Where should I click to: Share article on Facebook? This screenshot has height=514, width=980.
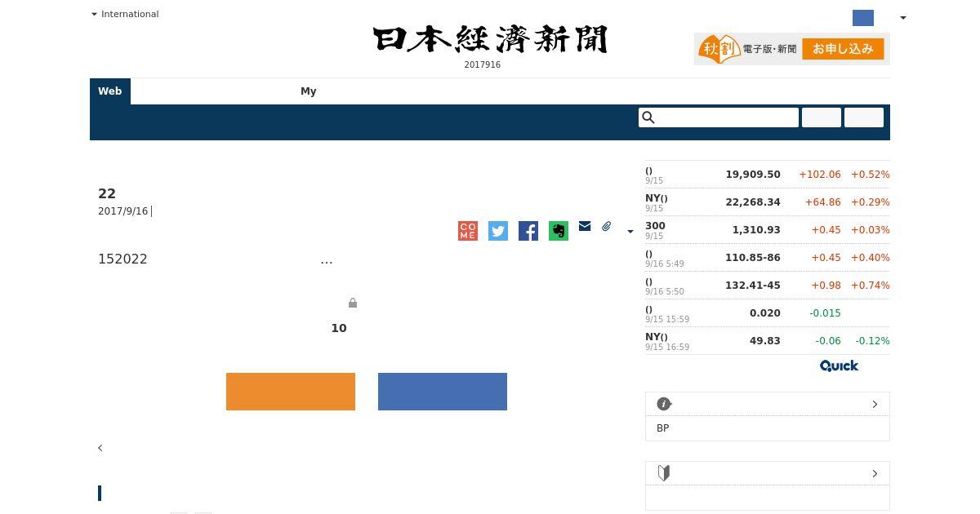click(528, 231)
